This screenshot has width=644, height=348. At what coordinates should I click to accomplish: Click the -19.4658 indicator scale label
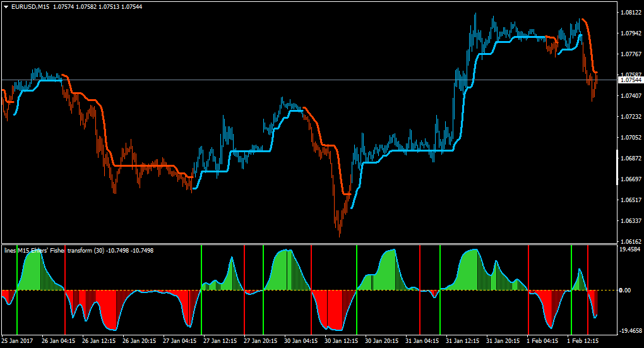pyautogui.click(x=629, y=331)
